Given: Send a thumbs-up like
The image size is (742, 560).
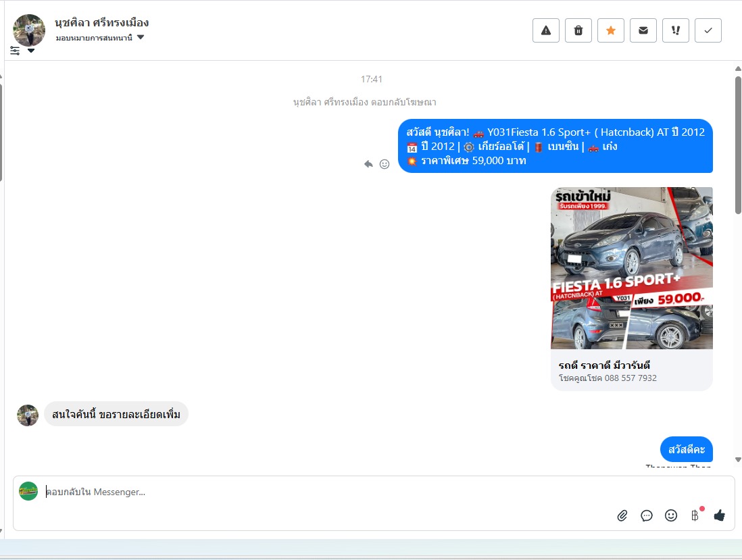Looking at the screenshot, I should point(719,515).
